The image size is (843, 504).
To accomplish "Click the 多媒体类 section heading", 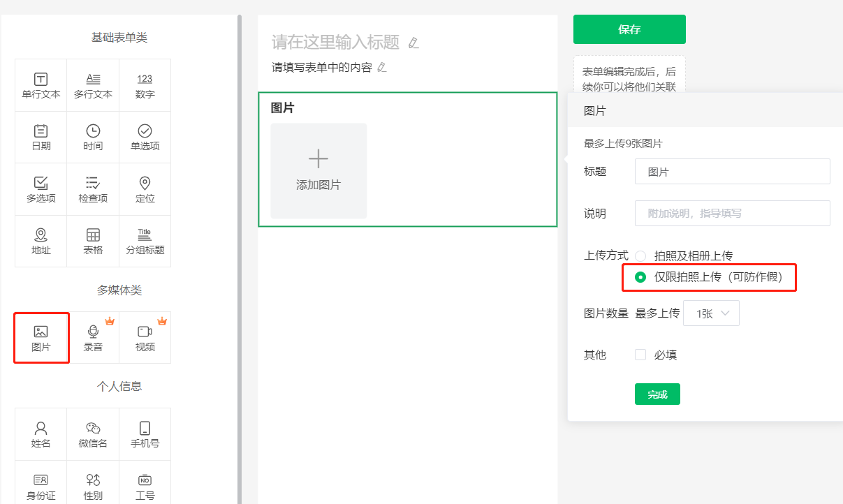I will 119,290.
